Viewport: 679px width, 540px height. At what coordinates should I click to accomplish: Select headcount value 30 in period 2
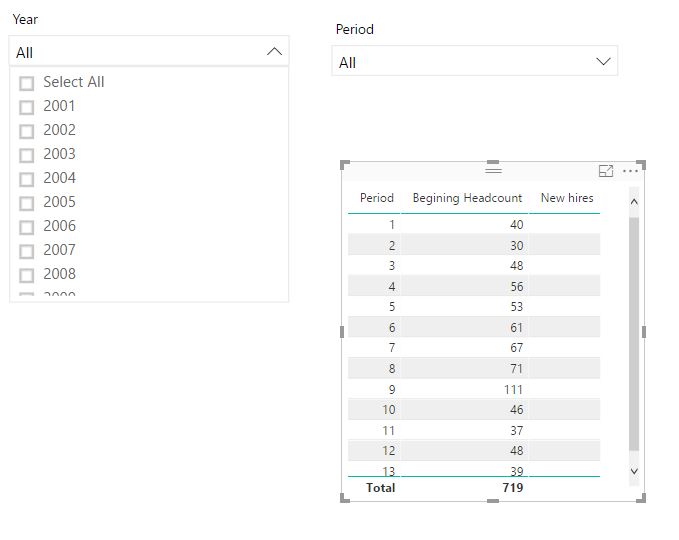coord(516,246)
